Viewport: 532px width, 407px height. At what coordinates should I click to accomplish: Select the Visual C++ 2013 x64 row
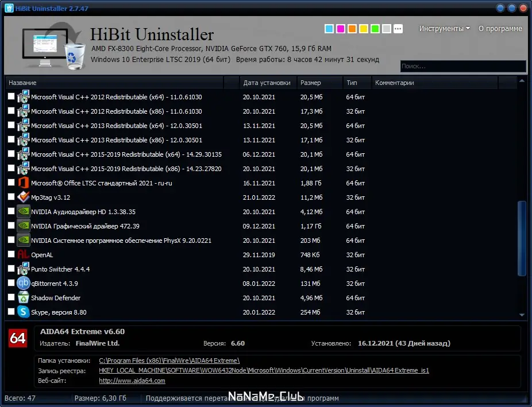tap(261, 126)
